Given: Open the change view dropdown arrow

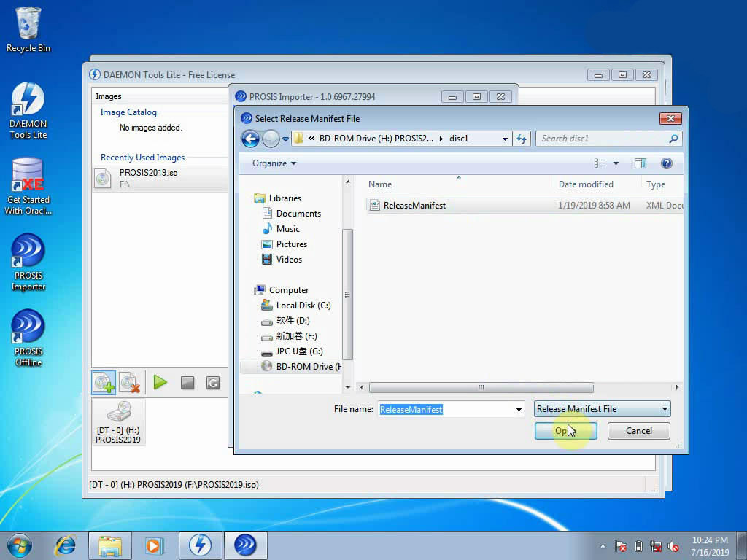Looking at the screenshot, I should (x=616, y=163).
